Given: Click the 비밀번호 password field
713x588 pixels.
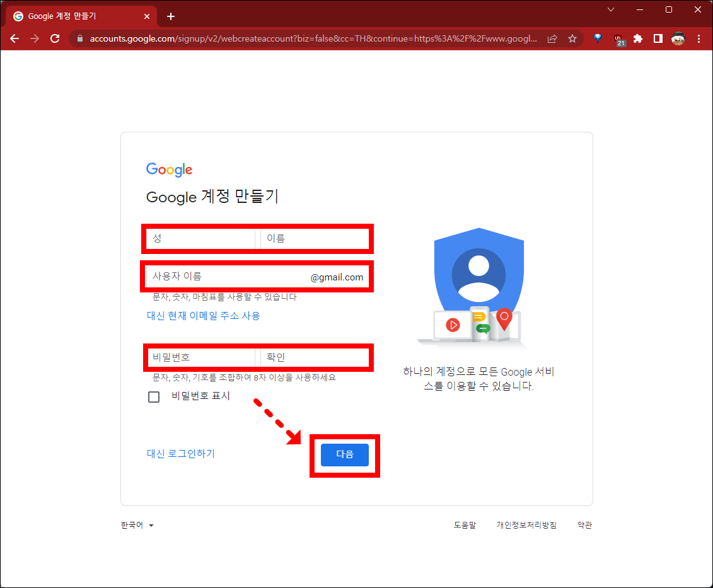Looking at the screenshot, I should [x=200, y=357].
